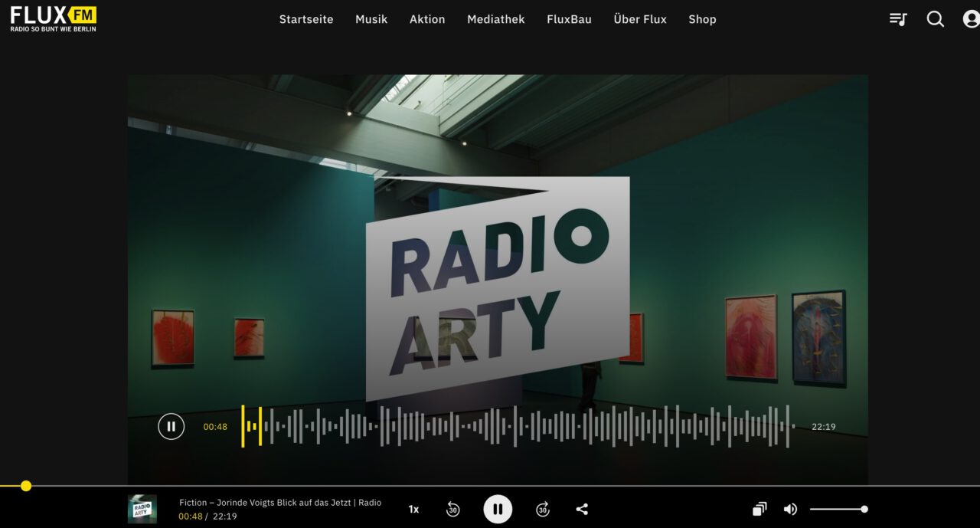980x528 pixels.
Task: Open the search magnifier icon
Action: (x=936, y=19)
